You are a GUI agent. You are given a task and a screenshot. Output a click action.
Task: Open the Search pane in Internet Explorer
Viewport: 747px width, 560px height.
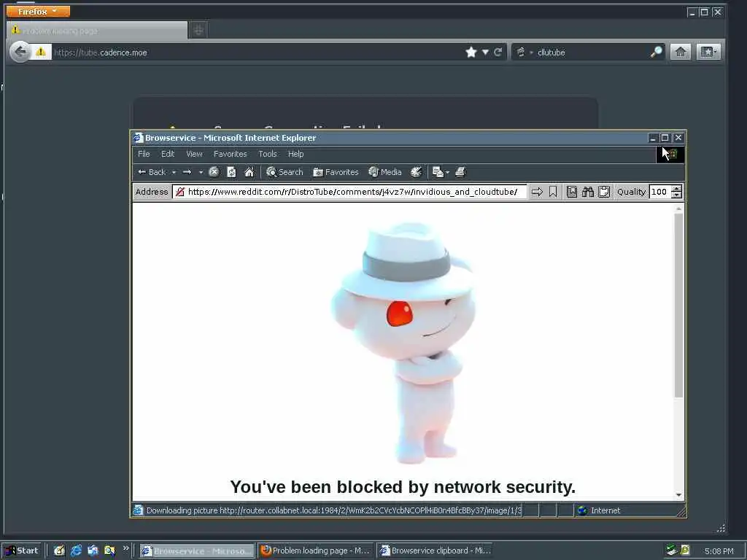point(285,172)
